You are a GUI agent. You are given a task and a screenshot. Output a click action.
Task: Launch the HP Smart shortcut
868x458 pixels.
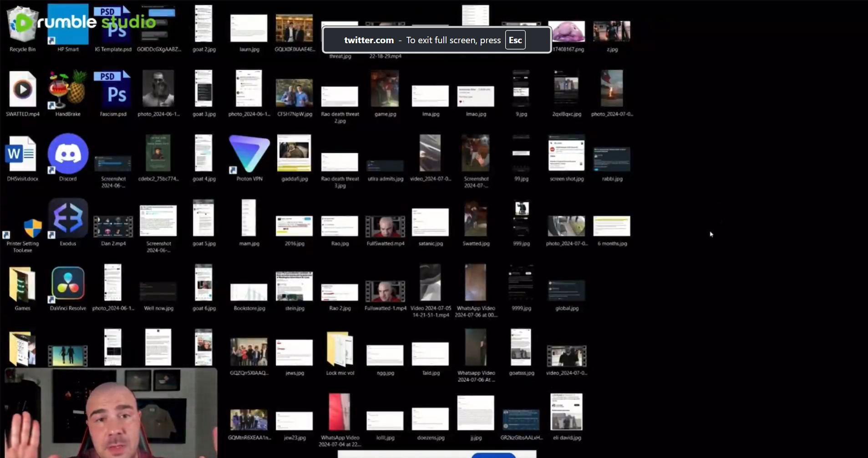point(68,29)
